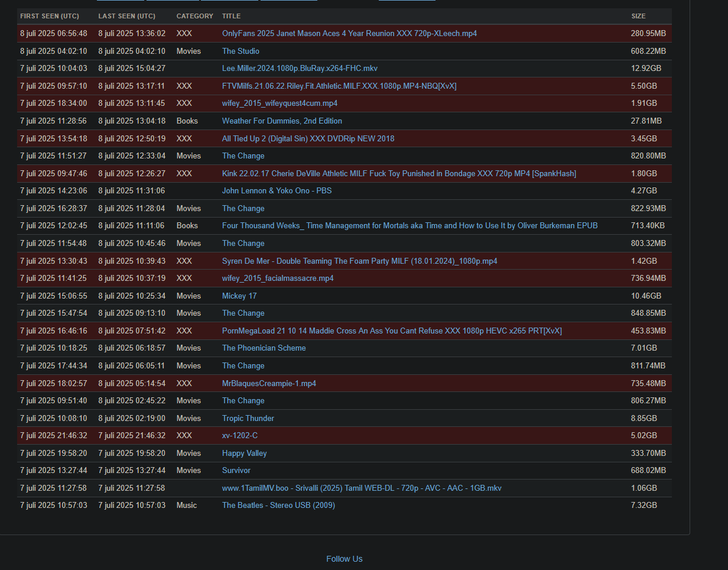This screenshot has height=570, width=728.
Task: Click the CATEGORY column header
Action: [x=194, y=16]
